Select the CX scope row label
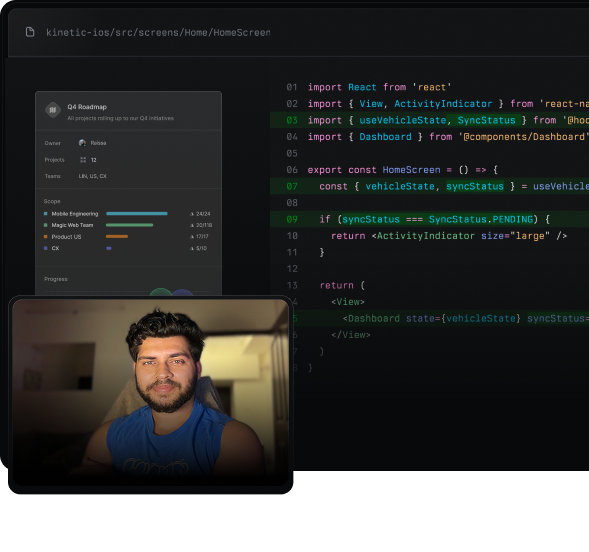589x552 pixels. 55,248
